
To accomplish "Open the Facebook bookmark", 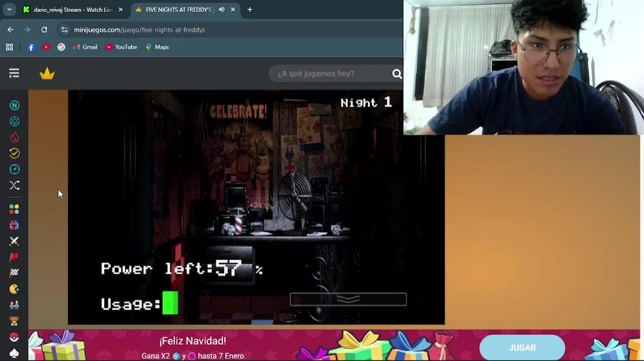I will 31,47.
